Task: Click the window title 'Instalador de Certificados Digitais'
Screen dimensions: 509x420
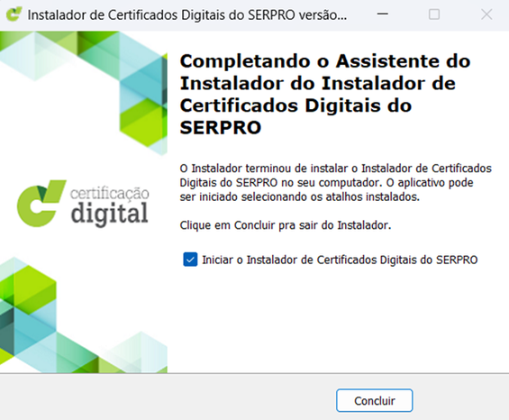Action: click(x=187, y=15)
